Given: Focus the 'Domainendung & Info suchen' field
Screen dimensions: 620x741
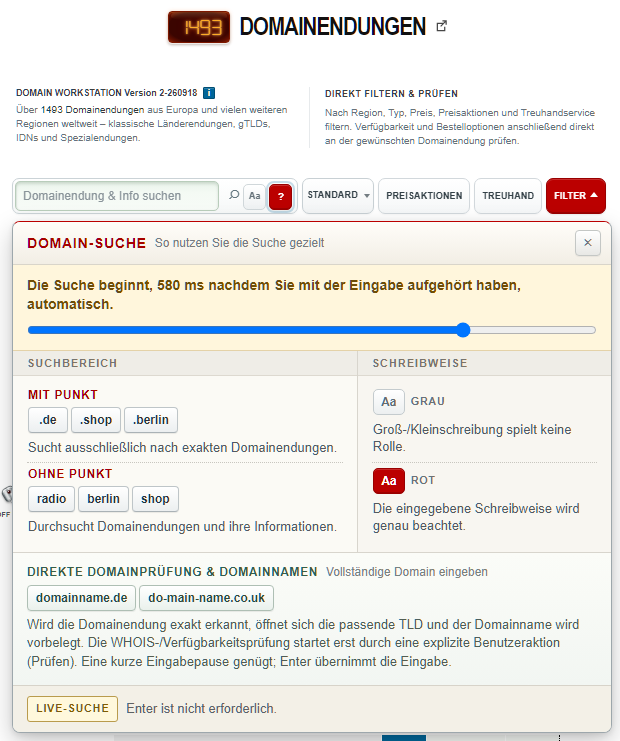Looking at the screenshot, I should click(117, 196).
